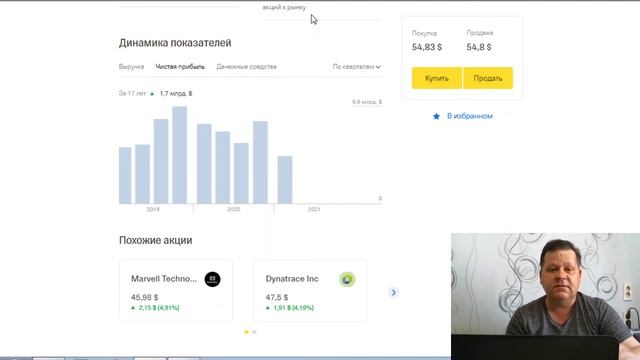Image resolution: width=640 pixels, height=360 pixels.
Task: Switch to the Денежные средства tab
Action: (x=246, y=67)
